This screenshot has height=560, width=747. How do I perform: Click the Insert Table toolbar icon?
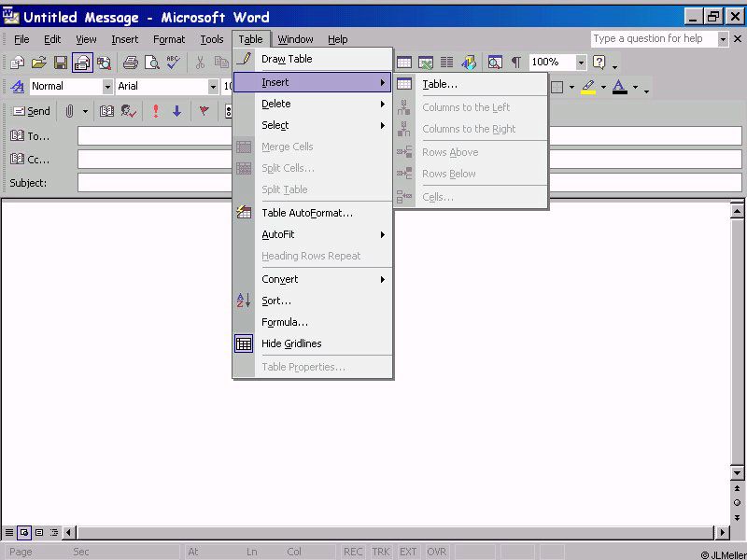pos(404,63)
